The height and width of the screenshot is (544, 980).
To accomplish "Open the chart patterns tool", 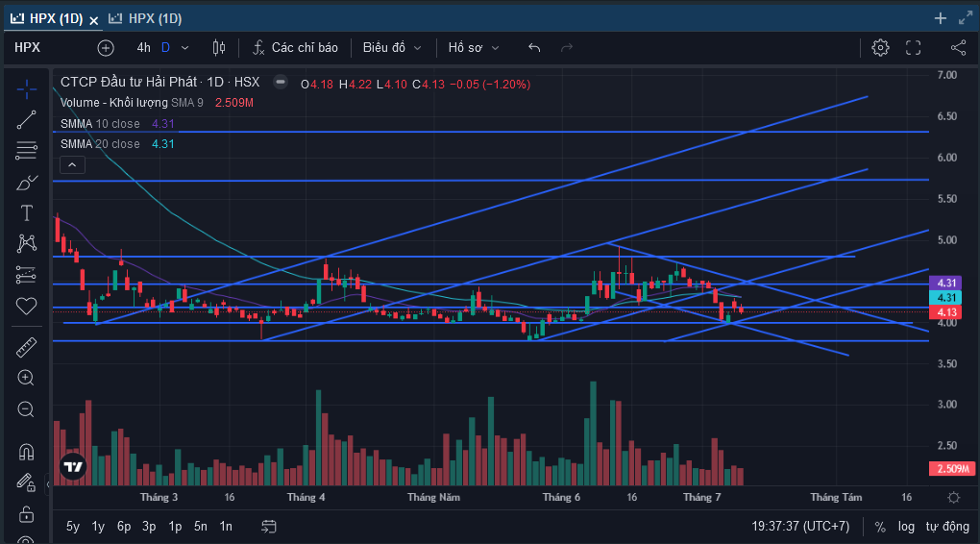I will pyautogui.click(x=26, y=244).
